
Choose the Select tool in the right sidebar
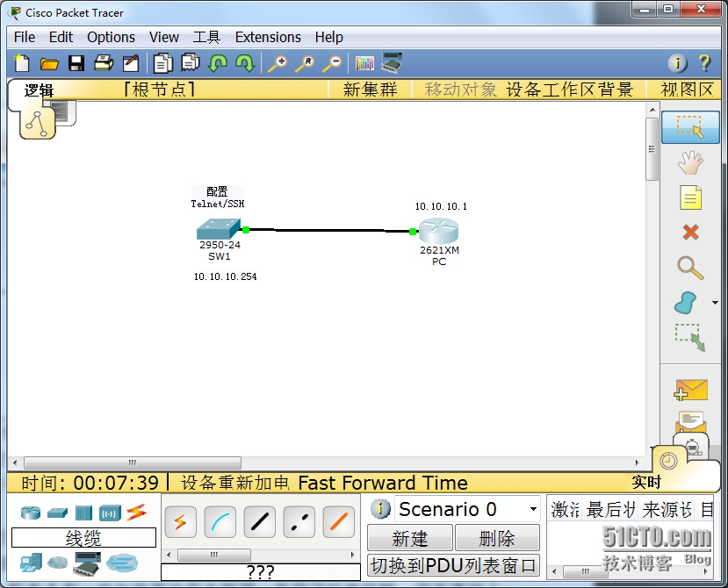point(690,127)
